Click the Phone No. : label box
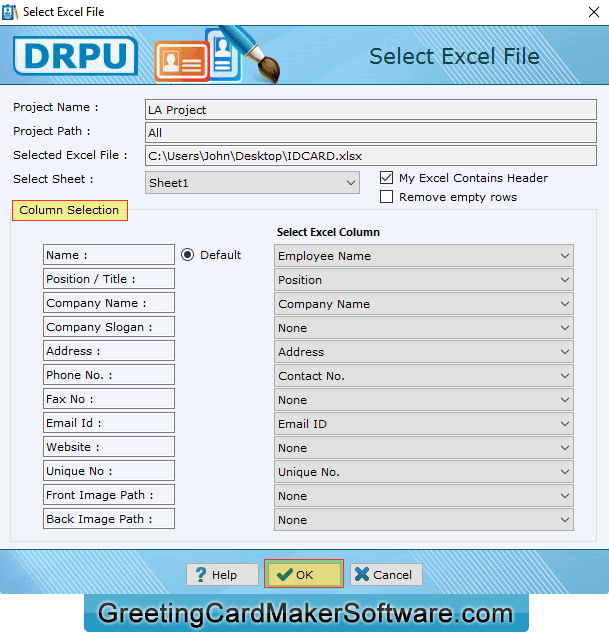This screenshot has height=632, width=609. 109,374
